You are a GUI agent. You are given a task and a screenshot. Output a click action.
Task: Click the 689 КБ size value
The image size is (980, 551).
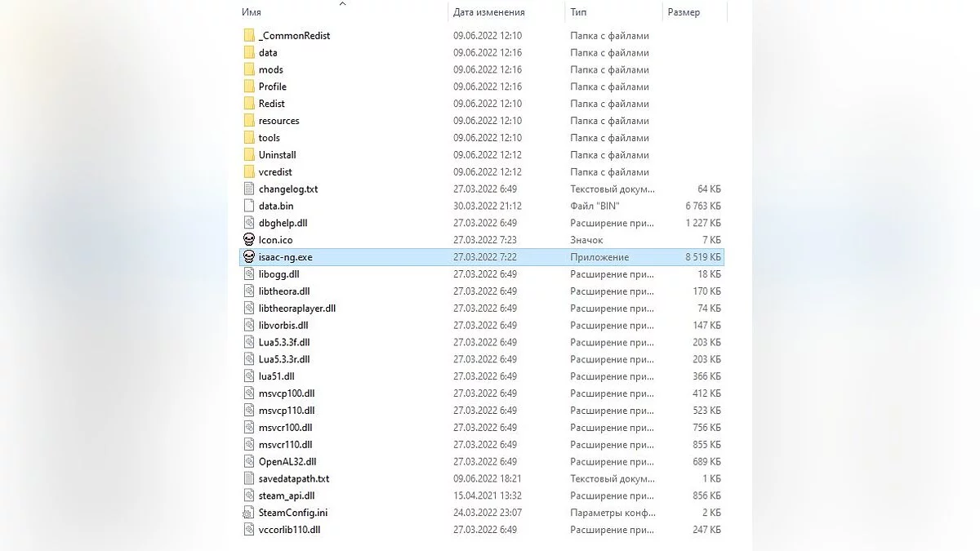tap(706, 462)
